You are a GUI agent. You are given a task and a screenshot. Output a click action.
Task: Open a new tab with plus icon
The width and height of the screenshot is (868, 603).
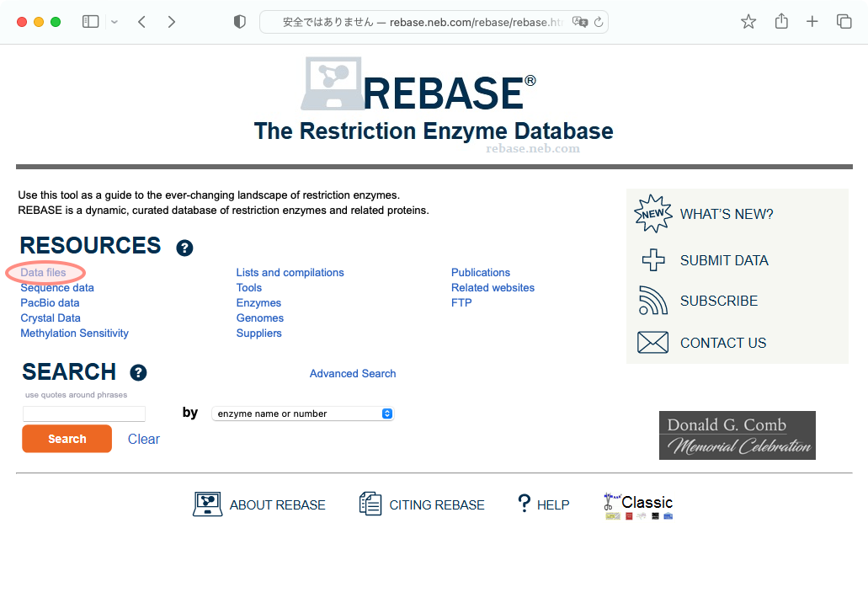[812, 22]
